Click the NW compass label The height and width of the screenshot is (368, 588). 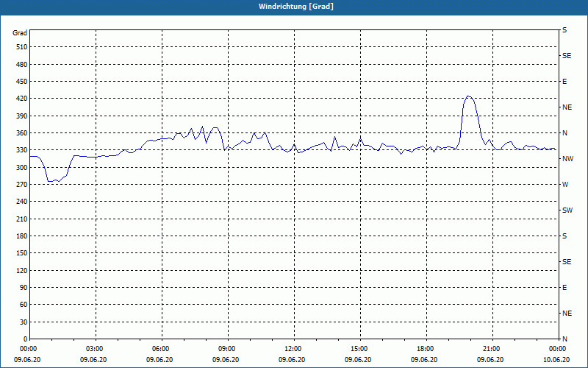[x=567, y=159]
